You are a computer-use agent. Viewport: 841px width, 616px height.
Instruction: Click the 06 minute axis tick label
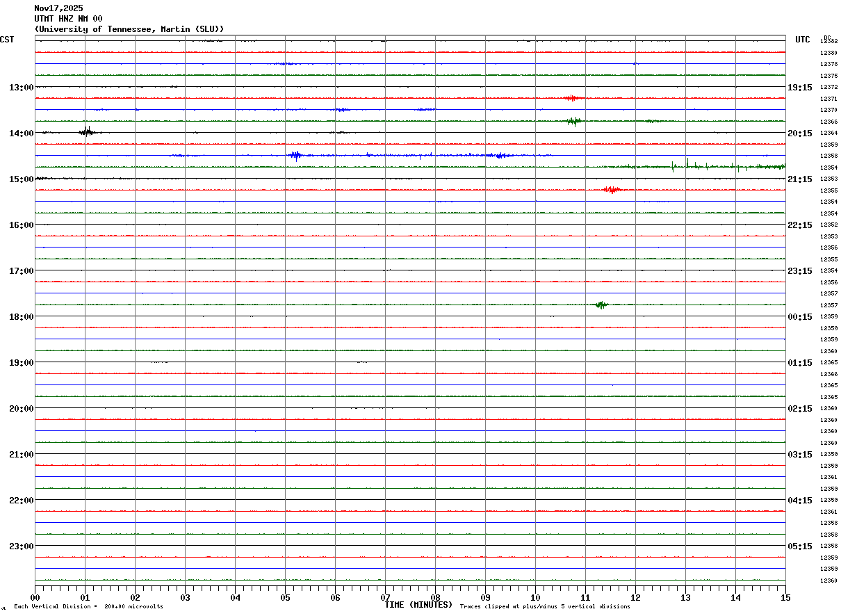pos(336,597)
